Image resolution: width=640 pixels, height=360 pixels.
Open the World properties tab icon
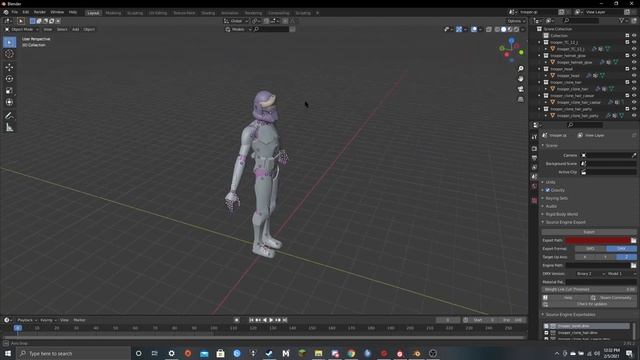point(534,187)
